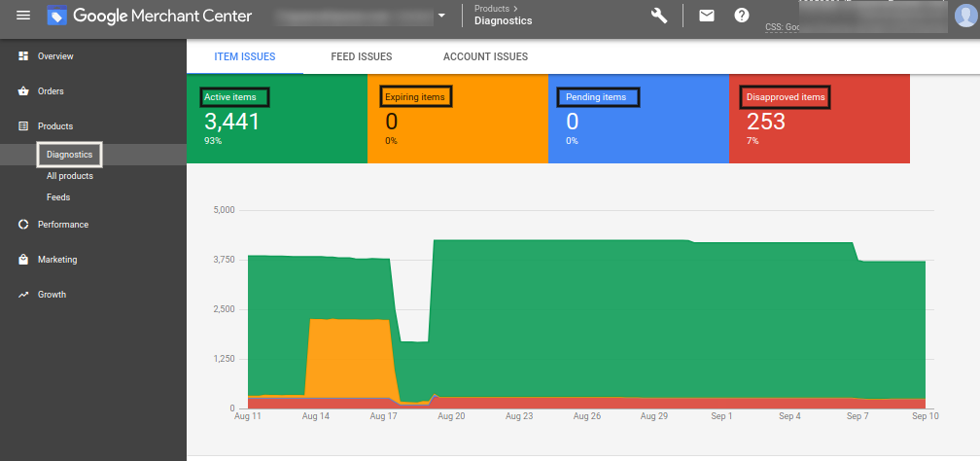The image size is (980, 461).
Task: Select Diagnostics under Products
Action: tap(69, 155)
